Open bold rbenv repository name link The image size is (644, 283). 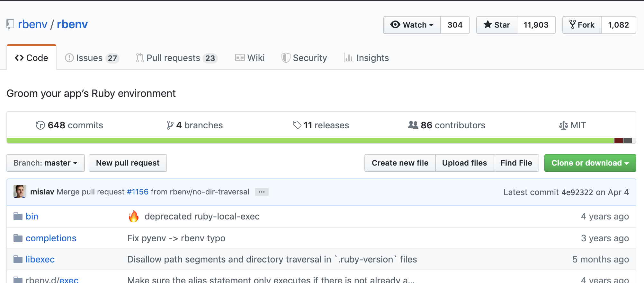[x=72, y=24]
